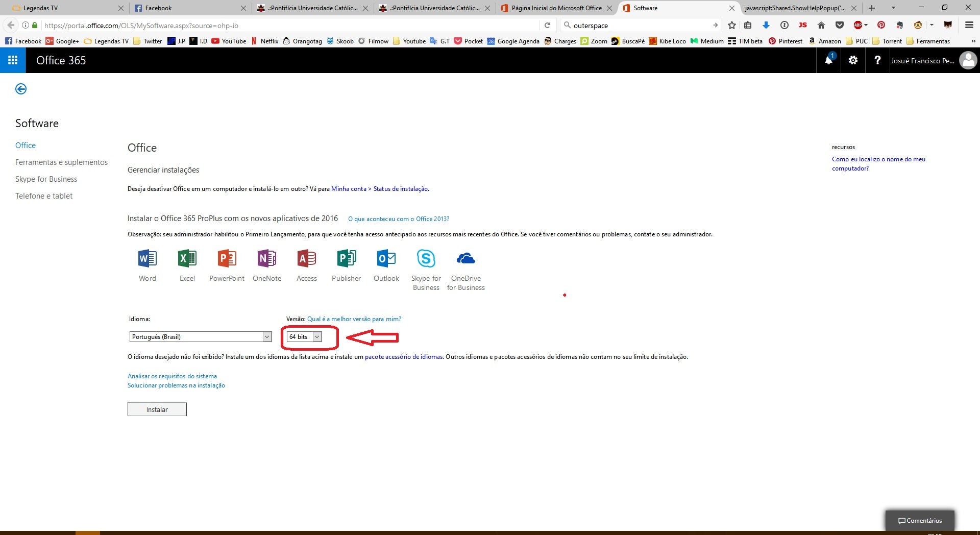Click the Excel application icon
The width and height of the screenshot is (980, 535).
coord(187,259)
